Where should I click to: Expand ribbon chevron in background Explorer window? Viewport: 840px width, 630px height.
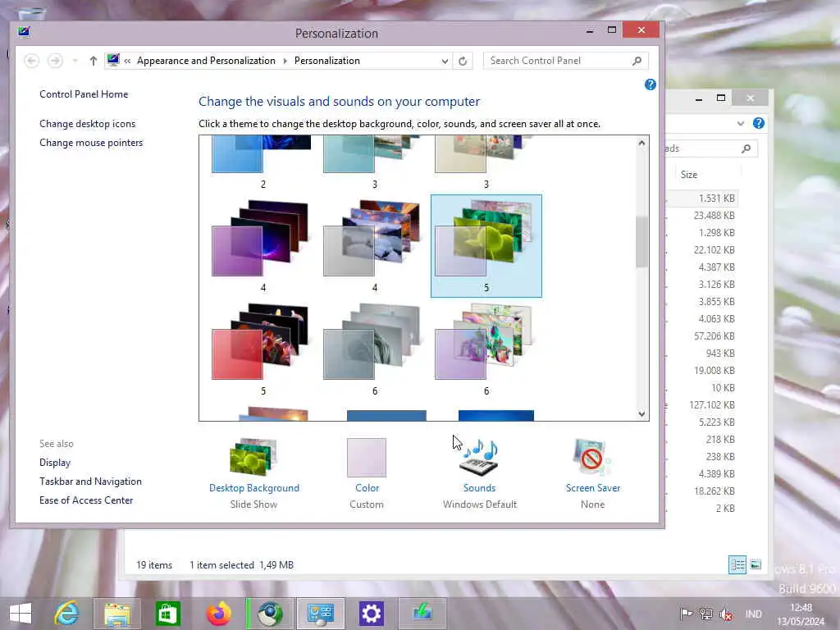pos(741,123)
